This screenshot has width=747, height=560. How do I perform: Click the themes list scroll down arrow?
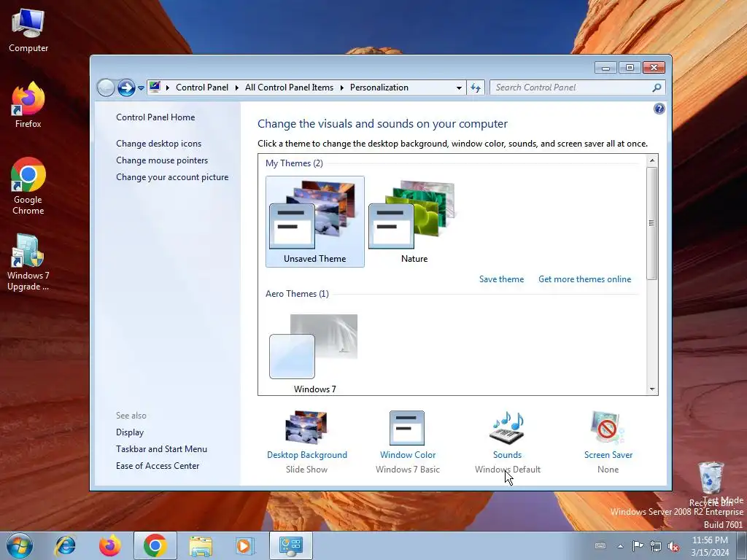click(x=652, y=389)
